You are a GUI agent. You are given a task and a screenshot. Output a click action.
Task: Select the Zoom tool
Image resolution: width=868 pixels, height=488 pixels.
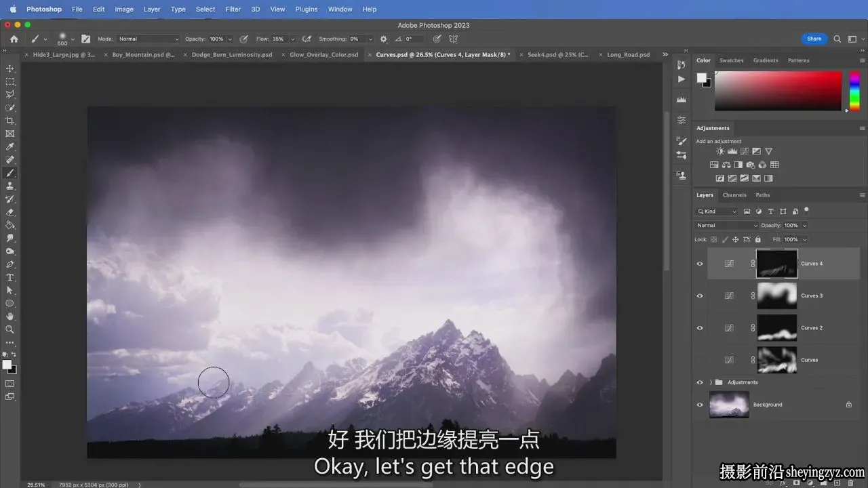[x=10, y=329]
